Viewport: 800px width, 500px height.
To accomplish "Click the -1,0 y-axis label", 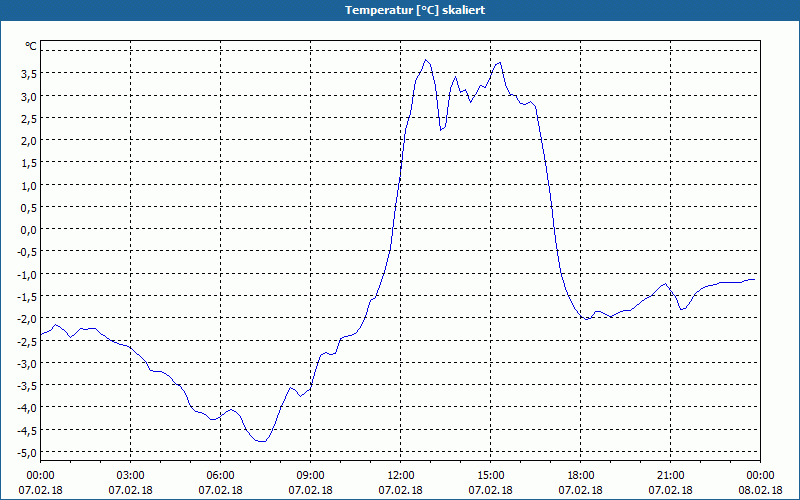I will point(28,274).
